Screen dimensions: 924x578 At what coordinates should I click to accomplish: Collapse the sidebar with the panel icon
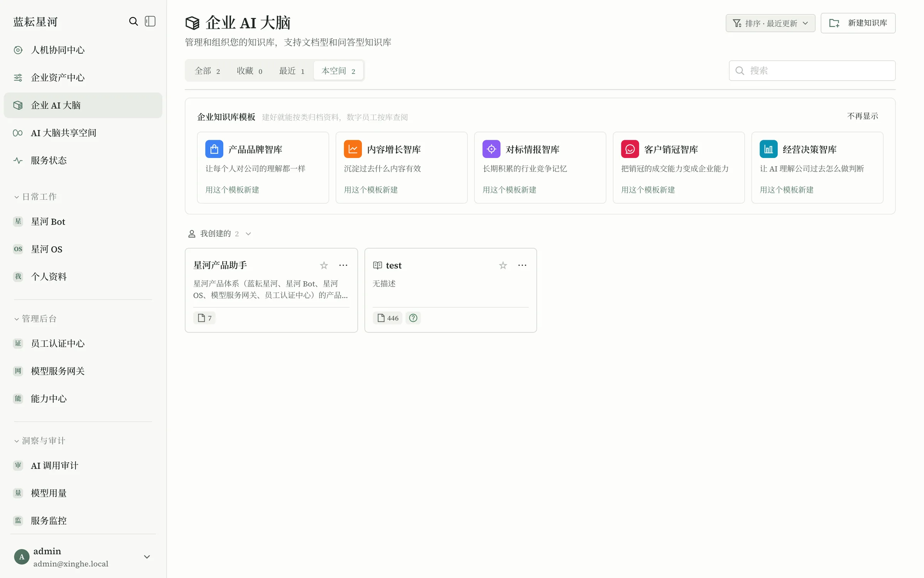150,22
